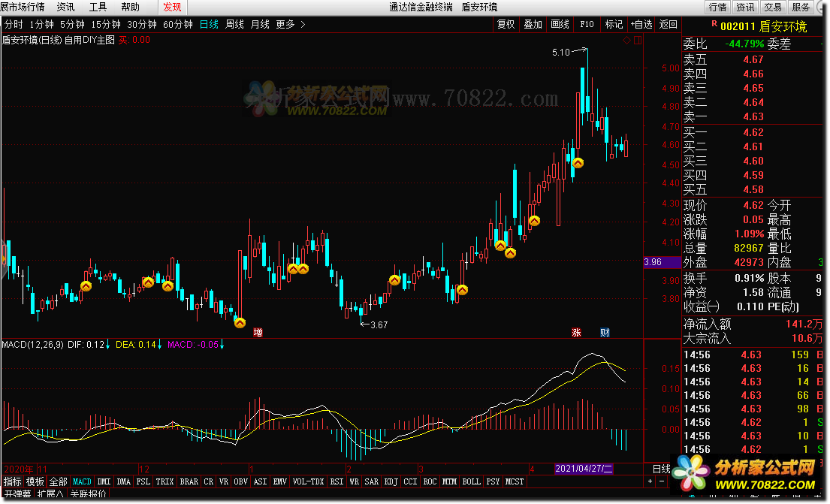Select the RSI indicator tab
This screenshot has height=504, width=830.
[x=337, y=481]
